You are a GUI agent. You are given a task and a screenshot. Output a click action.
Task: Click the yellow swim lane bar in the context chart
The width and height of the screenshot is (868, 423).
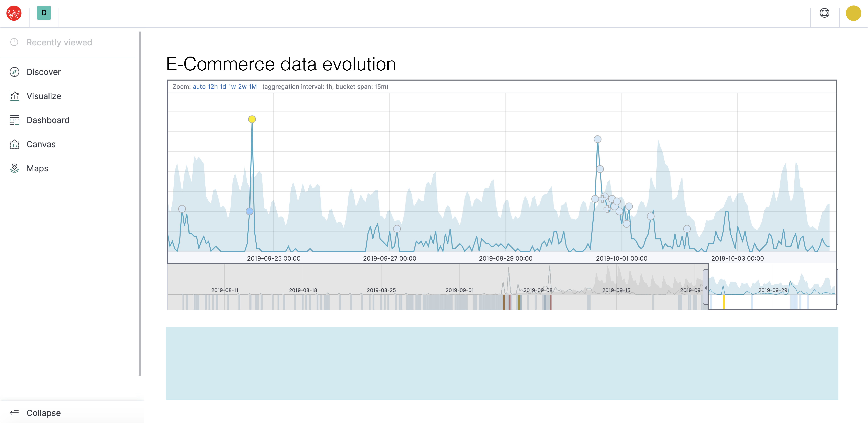coord(723,302)
